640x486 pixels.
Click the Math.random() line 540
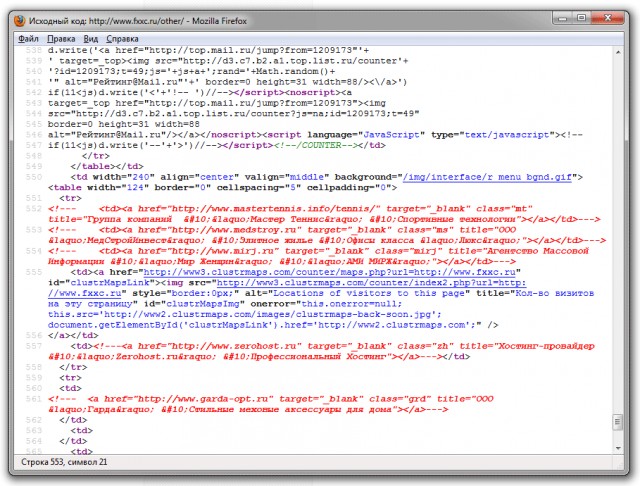coord(191,71)
